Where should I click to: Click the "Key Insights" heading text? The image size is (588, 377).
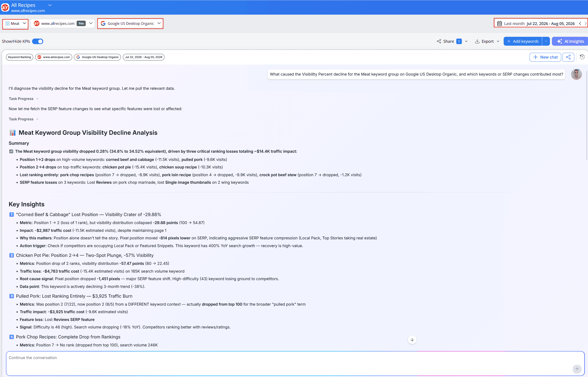(x=26, y=204)
